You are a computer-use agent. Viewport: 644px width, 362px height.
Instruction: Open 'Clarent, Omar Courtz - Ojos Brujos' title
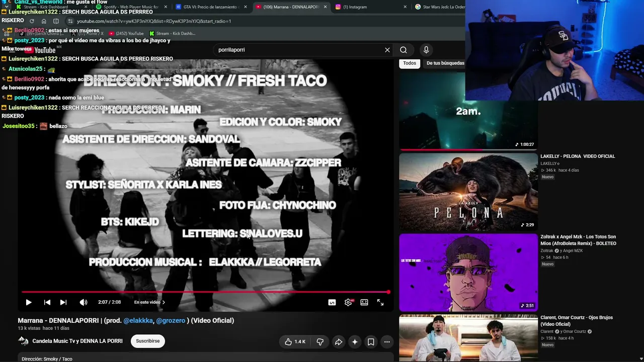click(577, 321)
